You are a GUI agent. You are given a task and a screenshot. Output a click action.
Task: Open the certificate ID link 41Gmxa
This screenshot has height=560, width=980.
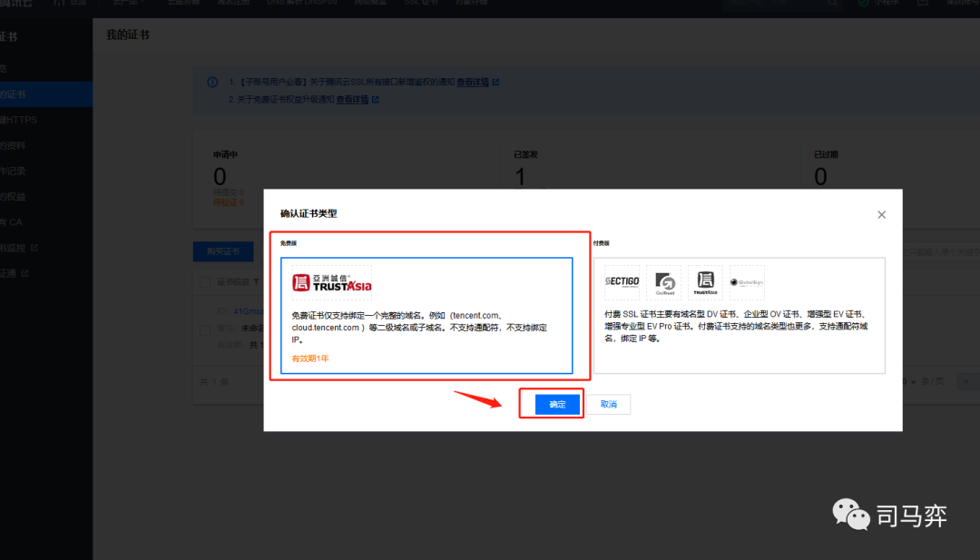(x=248, y=311)
